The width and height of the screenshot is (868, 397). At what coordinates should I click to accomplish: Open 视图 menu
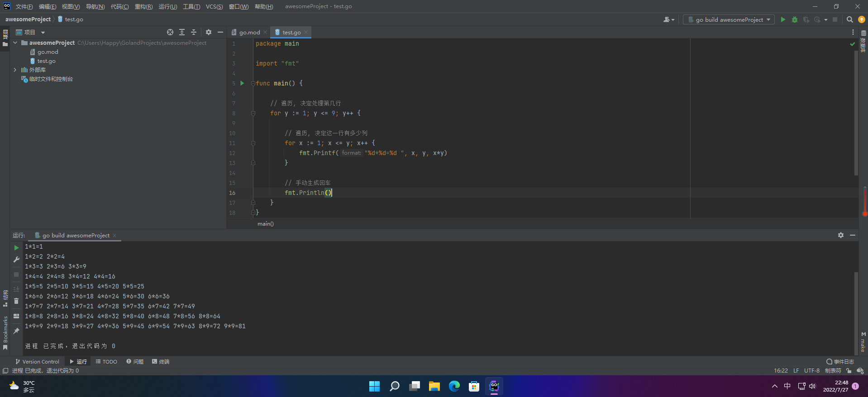(71, 6)
